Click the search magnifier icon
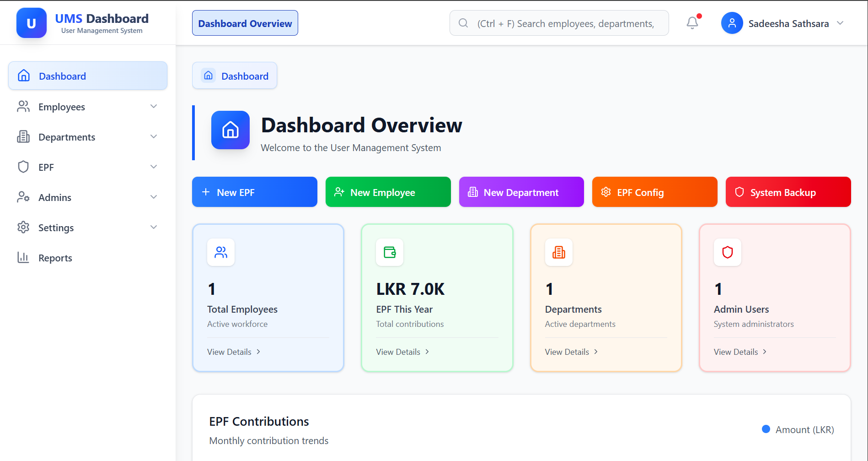This screenshot has width=868, height=461. pos(463,23)
